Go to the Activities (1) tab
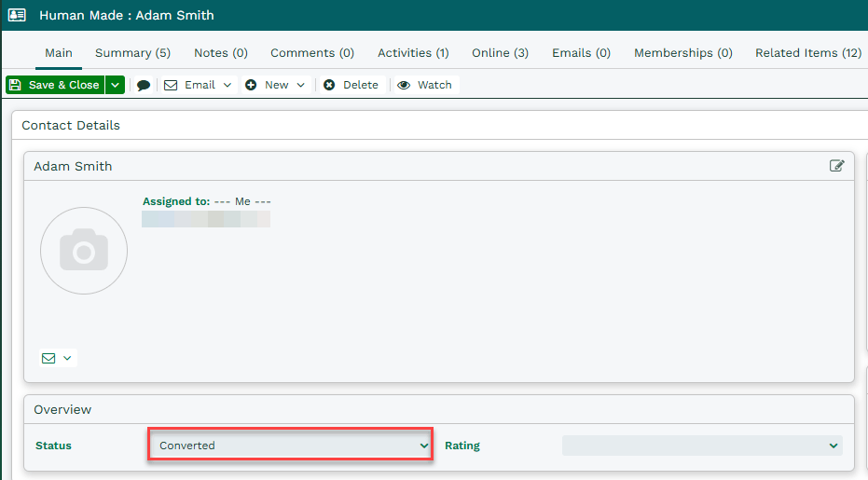The image size is (868, 480). [x=413, y=53]
